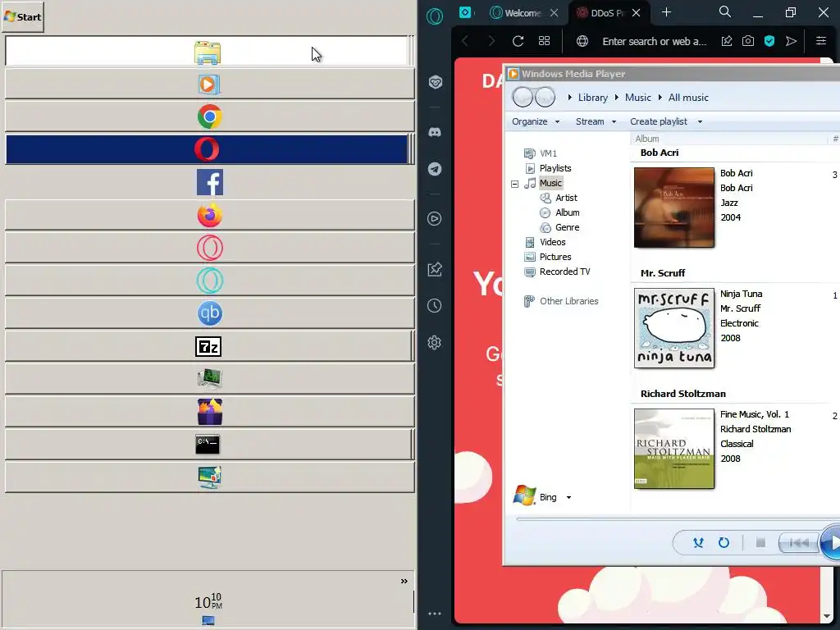
Task: Switch to the Welcome tab in Opera
Action: (x=524, y=13)
